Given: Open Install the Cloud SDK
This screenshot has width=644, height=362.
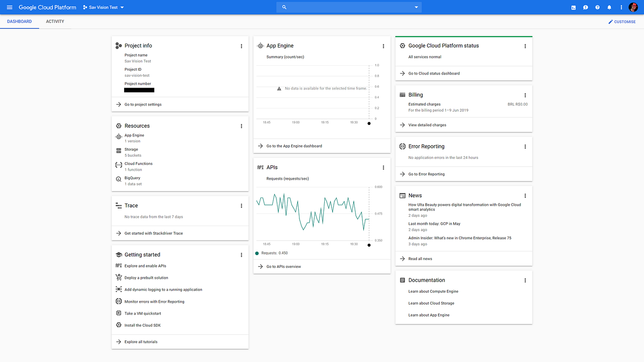Looking at the screenshot, I should [143, 325].
